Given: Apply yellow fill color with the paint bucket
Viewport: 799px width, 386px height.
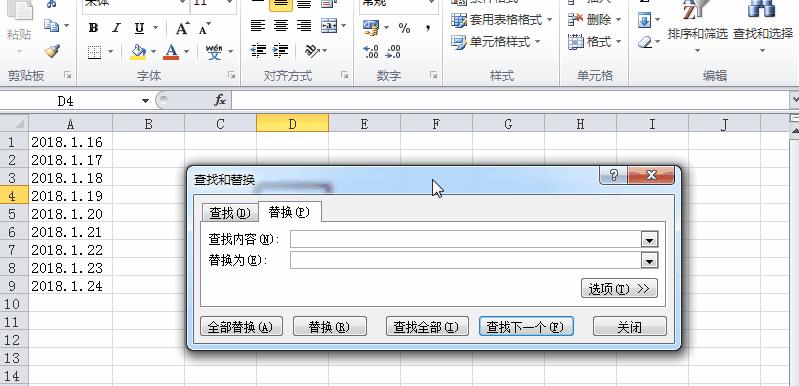Looking at the screenshot, I should [138, 51].
